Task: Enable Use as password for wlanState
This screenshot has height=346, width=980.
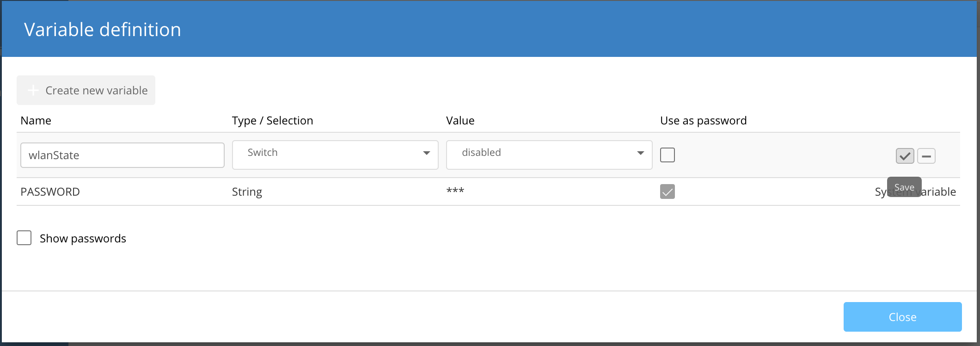Action: (667, 155)
